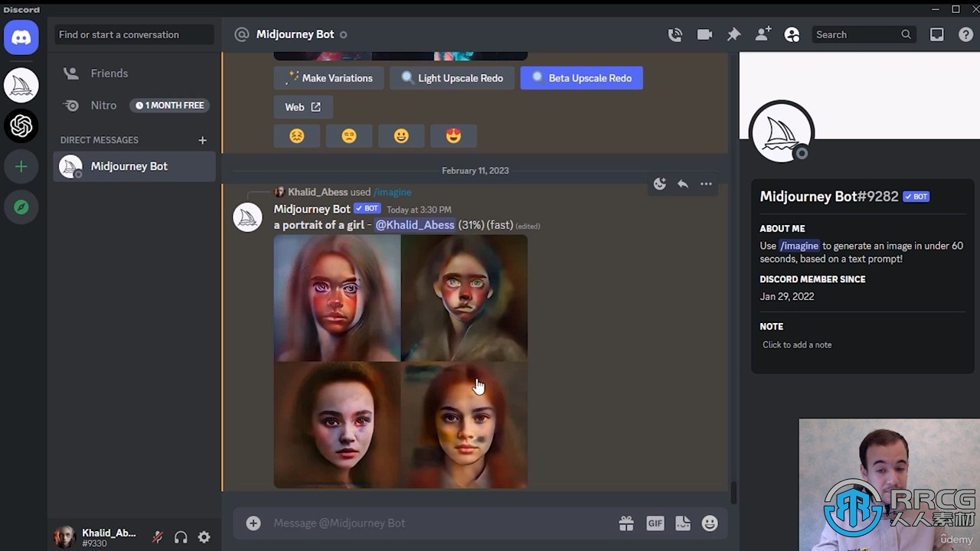Click the attach file plus button
Screen dimensions: 980x551
[253, 523]
